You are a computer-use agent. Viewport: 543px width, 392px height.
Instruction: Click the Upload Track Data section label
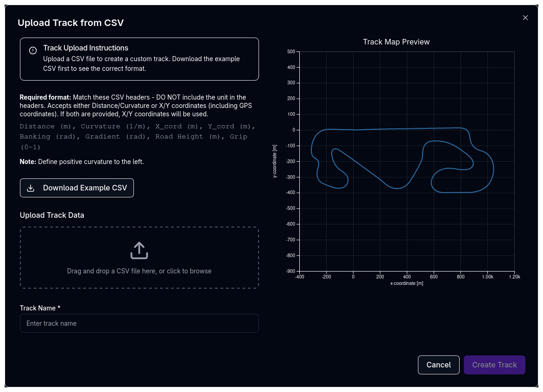52,215
